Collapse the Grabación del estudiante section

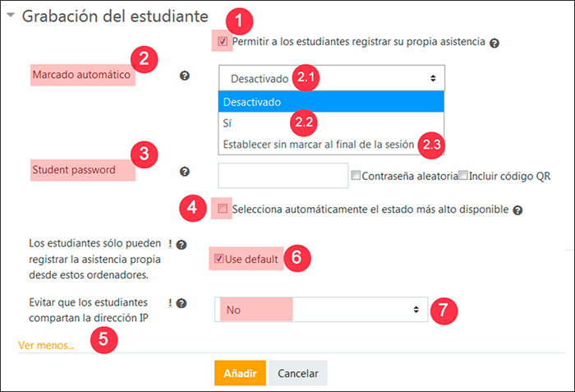pyautogui.click(x=11, y=15)
